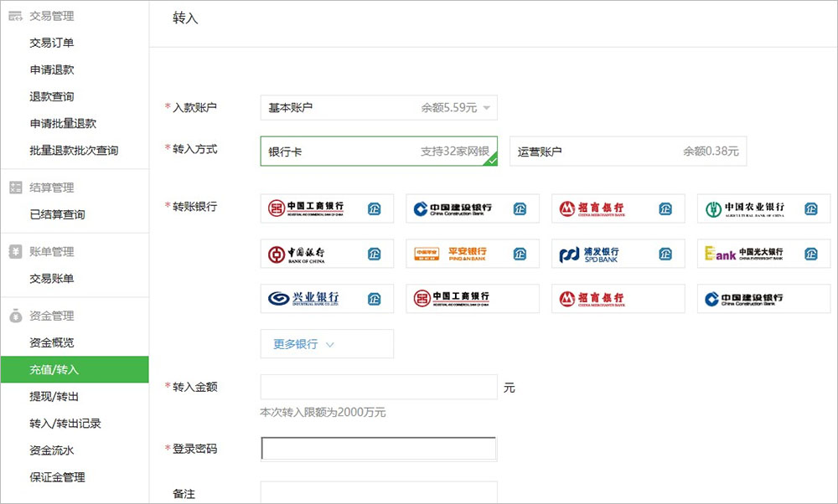Image resolution: width=838 pixels, height=504 pixels.
Task: Click enterprise badge on 中国光大银行 option
Action: (x=810, y=255)
